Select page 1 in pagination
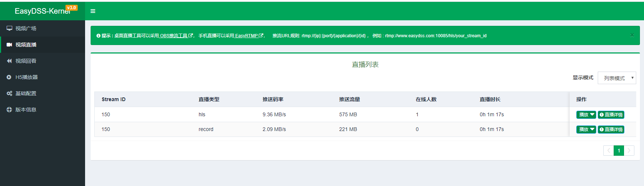 click(619, 151)
